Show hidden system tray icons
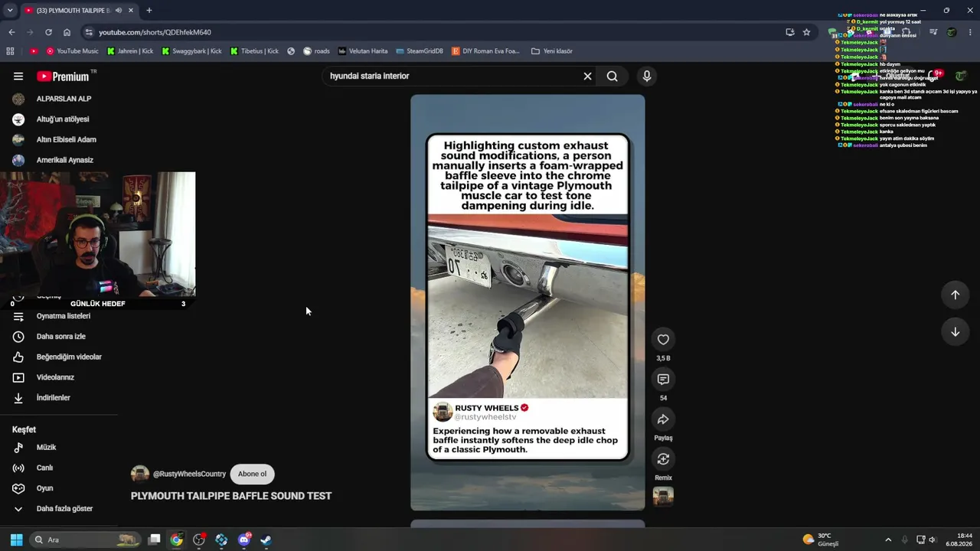 coord(888,540)
